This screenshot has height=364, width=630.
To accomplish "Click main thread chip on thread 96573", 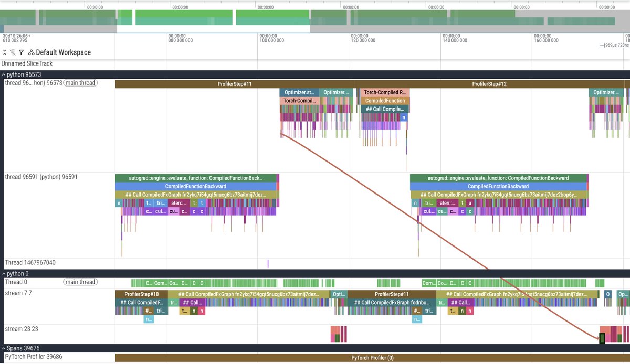I will 80,83.
